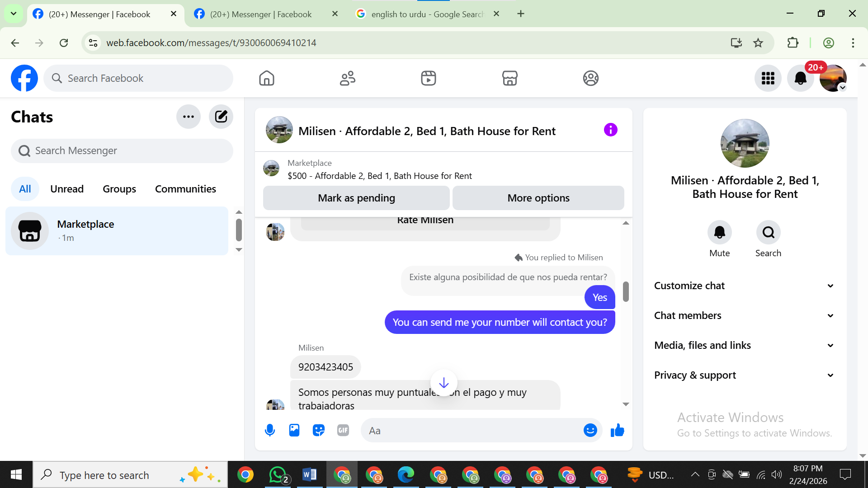Screen dimensions: 868x488
Task: Click the voice clip microphone icon
Action: pos(270,430)
